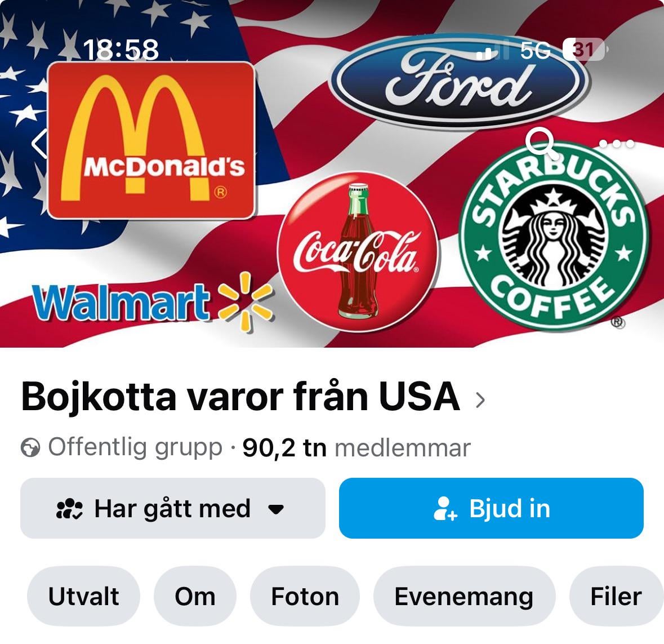Tap the battery indicator showing 31
The width and height of the screenshot is (664, 644).
[585, 50]
